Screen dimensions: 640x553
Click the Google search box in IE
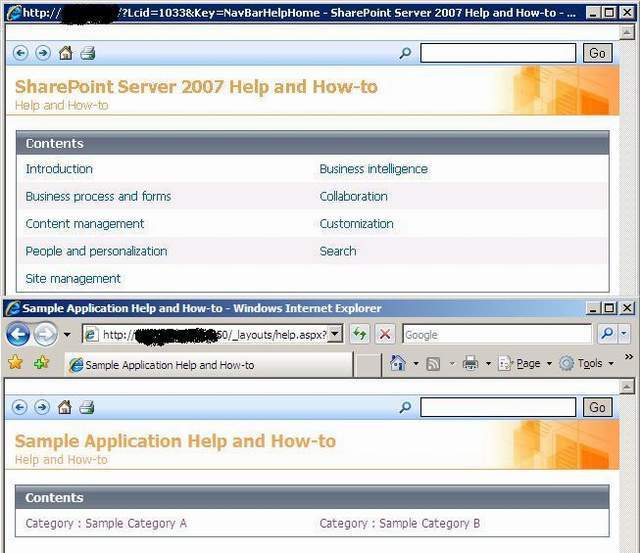(497, 335)
